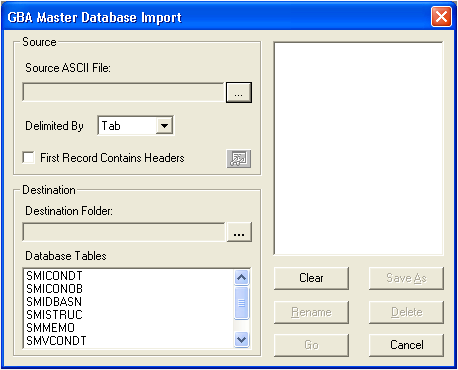Click the Rename button
458x370 pixels.
pos(311,312)
